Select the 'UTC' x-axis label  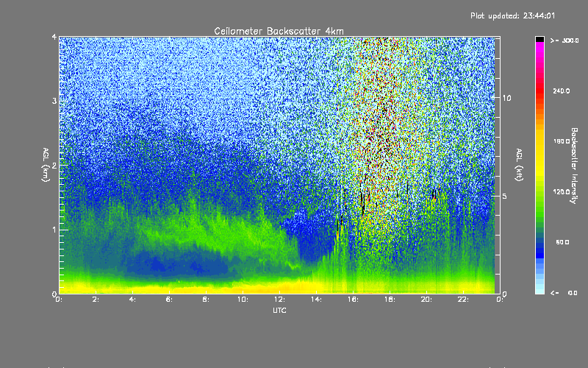[279, 310]
